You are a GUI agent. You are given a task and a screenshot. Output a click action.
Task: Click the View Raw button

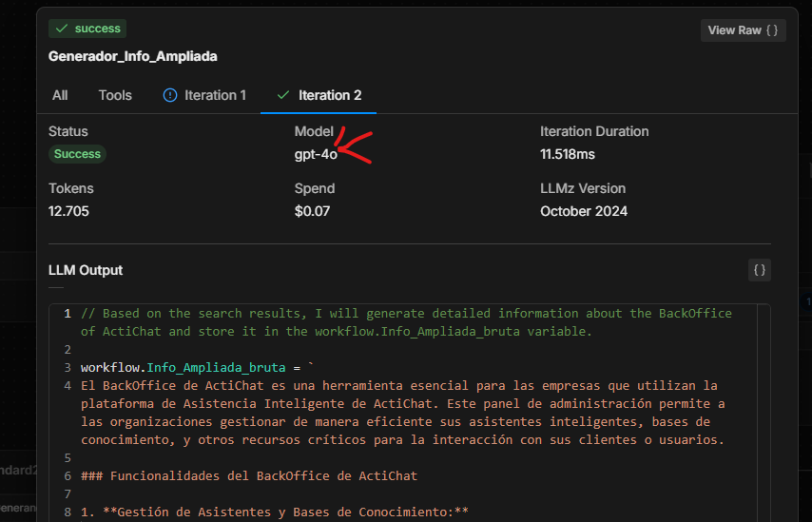point(744,30)
